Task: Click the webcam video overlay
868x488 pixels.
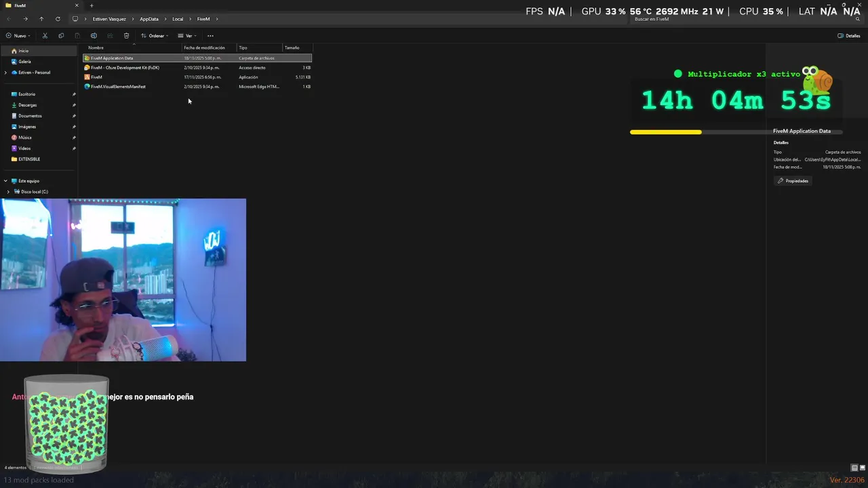Action: tap(123, 280)
